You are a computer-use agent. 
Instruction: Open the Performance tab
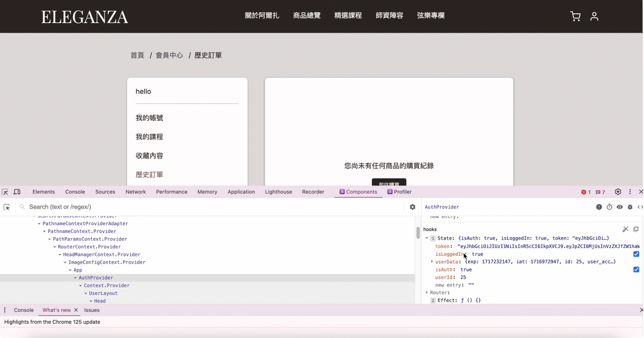pyautogui.click(x=172, y=192)
